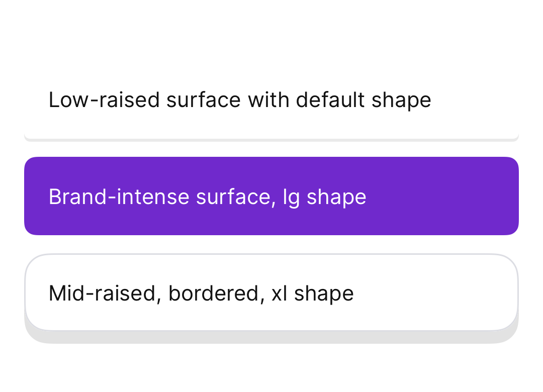Click the text 'Low-raised surface with default shape'
The width and height of the screenshot is (543, 392).
[240, 101]
